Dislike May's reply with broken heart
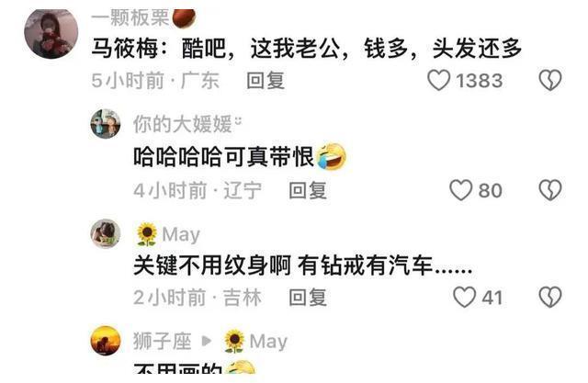The height and width of the screenshot is (383, 588). [x=550, y=298]
